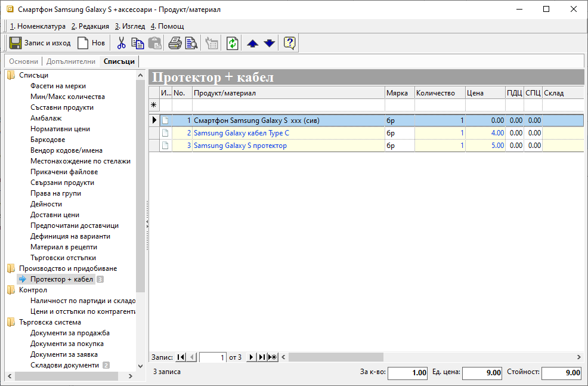588x386 pixels.
Task: Click the Copy icon in the toolbar
Action: coord(138,43)
